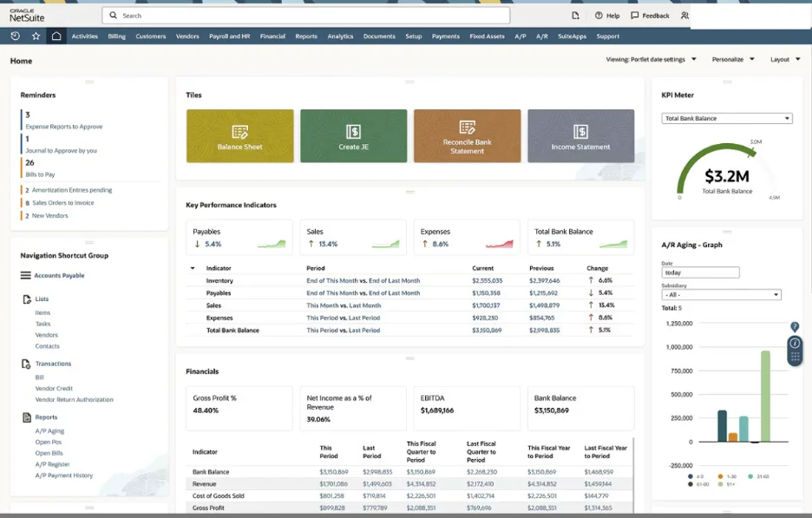Open the Balance Sheet tile
Viewport: 812px width, 518px height.
pyautogui.click(x=239, y=136)
